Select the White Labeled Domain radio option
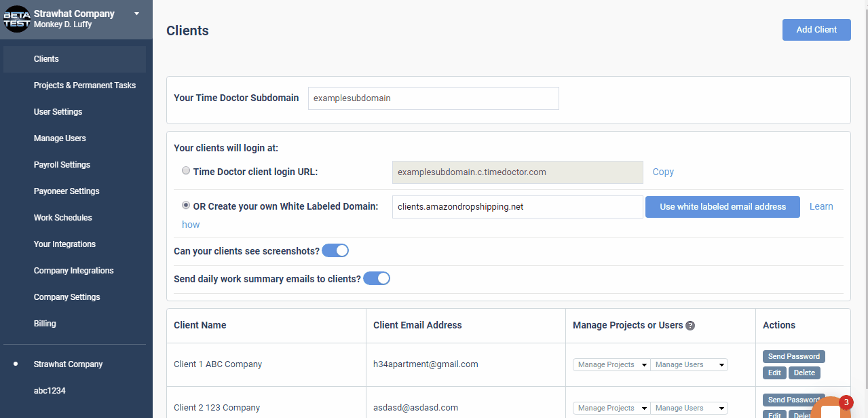Image resolution: width=868 pixels, height=418 pixels. (x=186, y=205)
